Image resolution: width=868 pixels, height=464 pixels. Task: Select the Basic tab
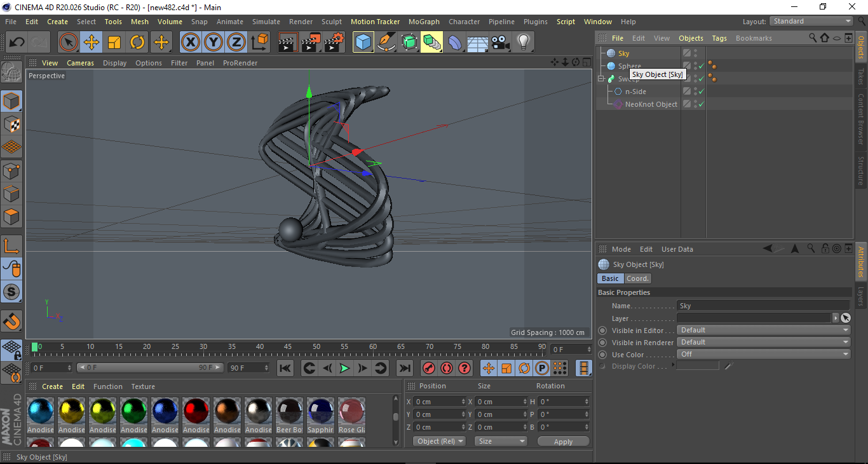(610, 278)
